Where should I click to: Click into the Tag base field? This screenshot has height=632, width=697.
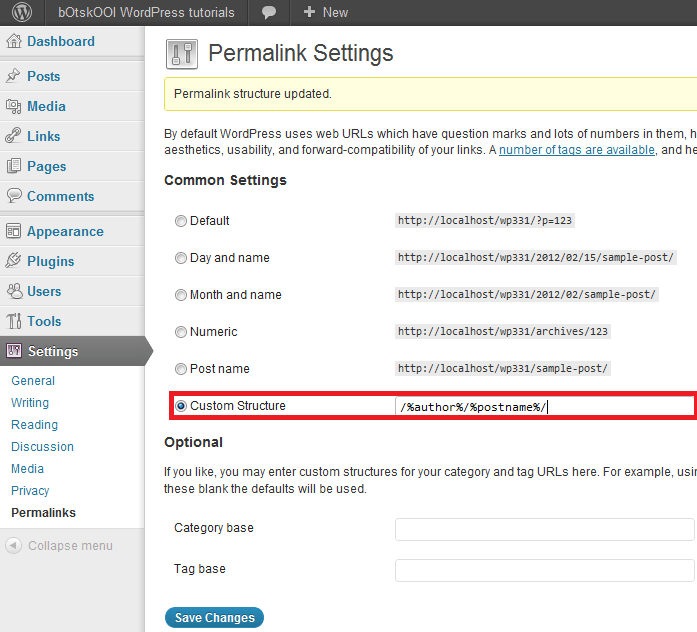tap(545, 570)
